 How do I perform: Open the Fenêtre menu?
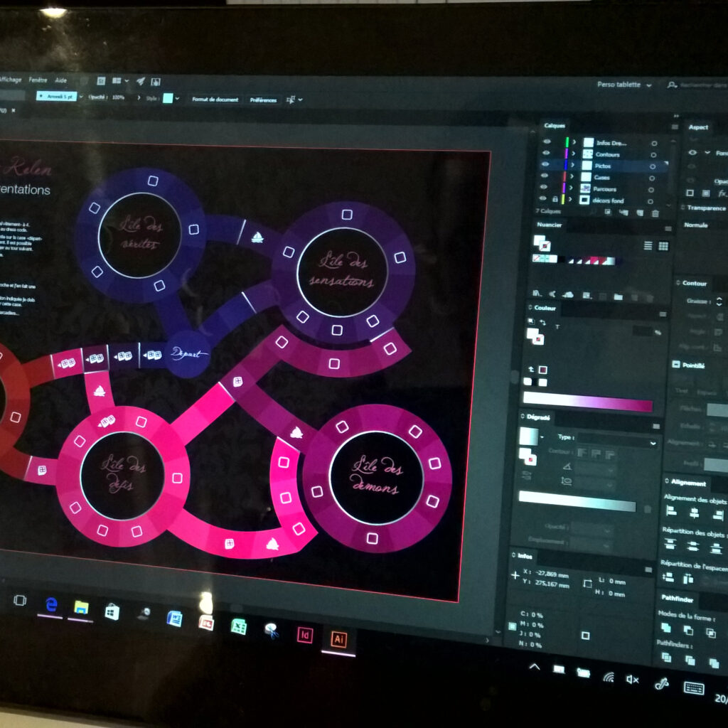point(38,80)
